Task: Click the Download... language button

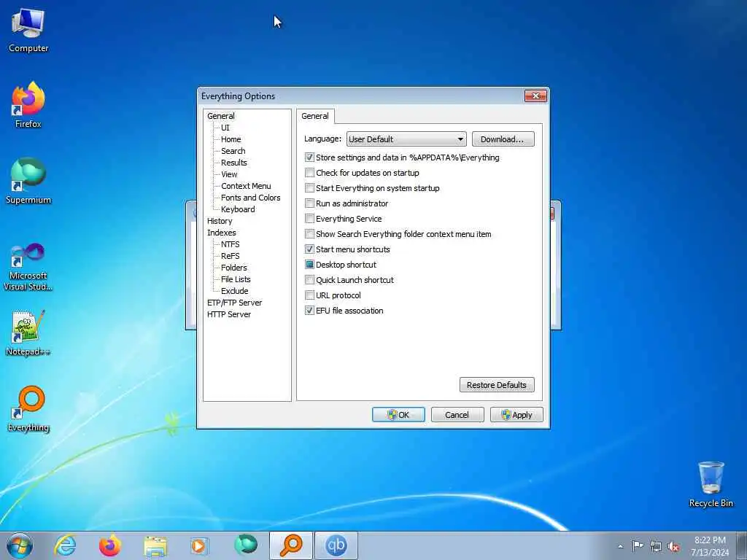Action: pos(503,139)
